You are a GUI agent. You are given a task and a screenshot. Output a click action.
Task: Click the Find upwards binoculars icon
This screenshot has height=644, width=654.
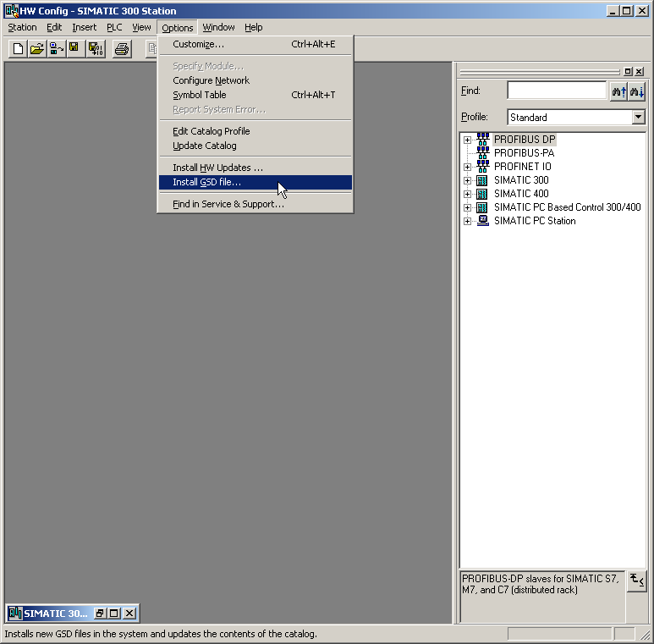618,91
